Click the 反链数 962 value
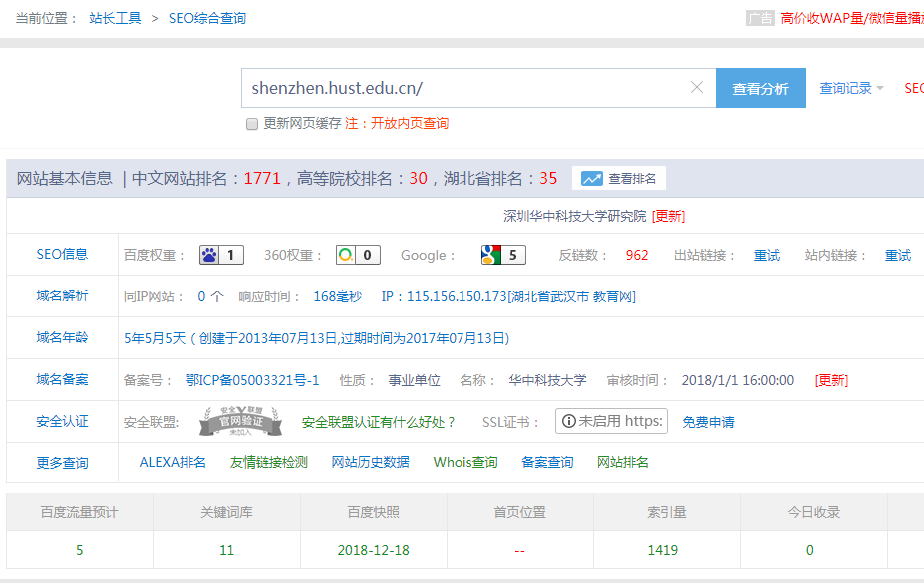Screen dimensions: 924x583 coord(637,255)
